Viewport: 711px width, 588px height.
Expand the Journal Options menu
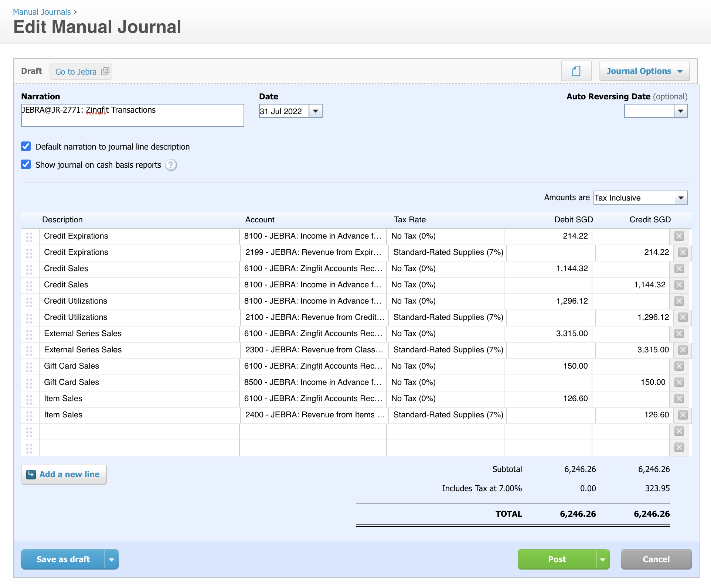[x=644, y=71]
